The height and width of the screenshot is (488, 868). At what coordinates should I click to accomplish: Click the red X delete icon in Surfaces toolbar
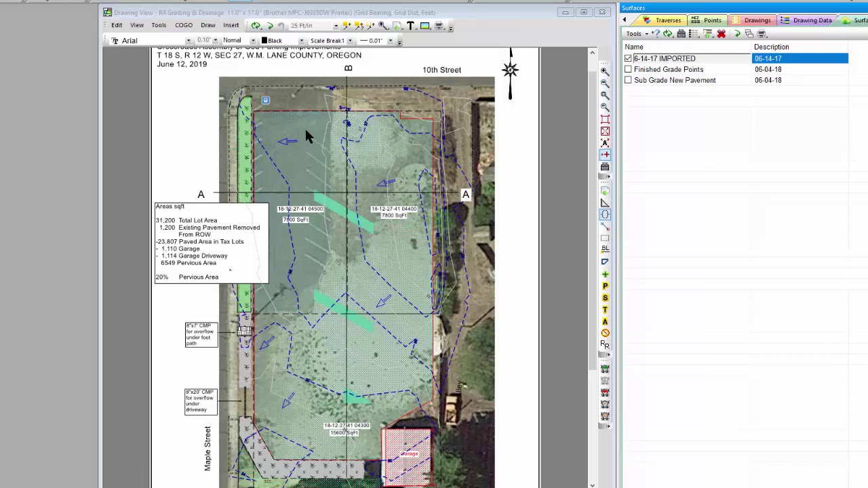[722, 34]
